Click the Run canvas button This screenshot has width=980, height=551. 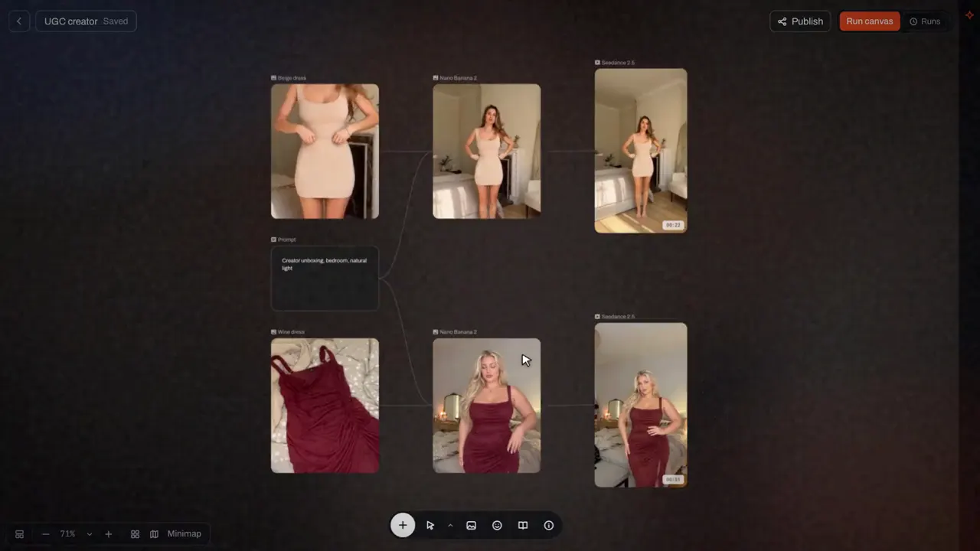pyautogui.click(x=870, y=21)
